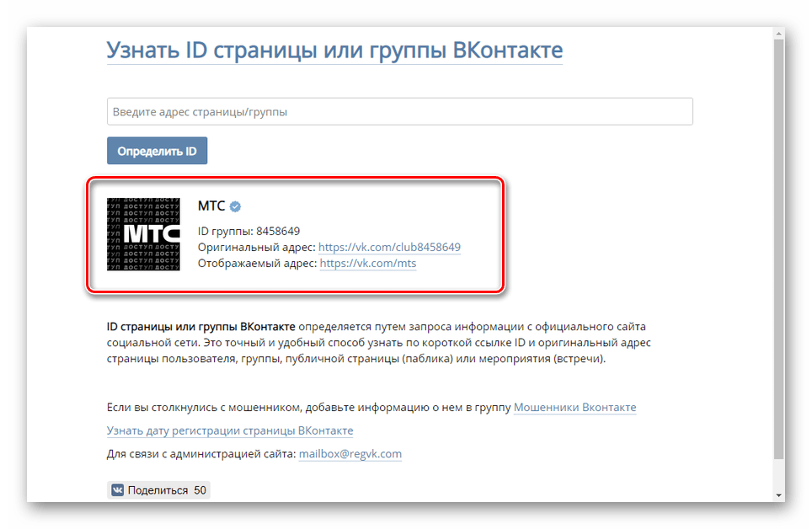Click the scrollbar up arrow
Viewport: 812px width, 529px height.
point(779,34)
